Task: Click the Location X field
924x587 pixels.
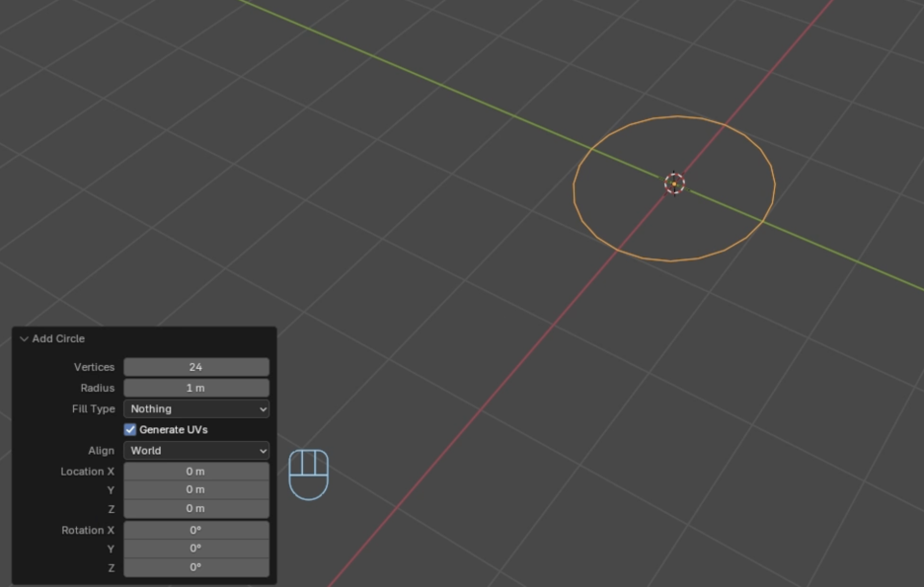Action: point(196,471)
